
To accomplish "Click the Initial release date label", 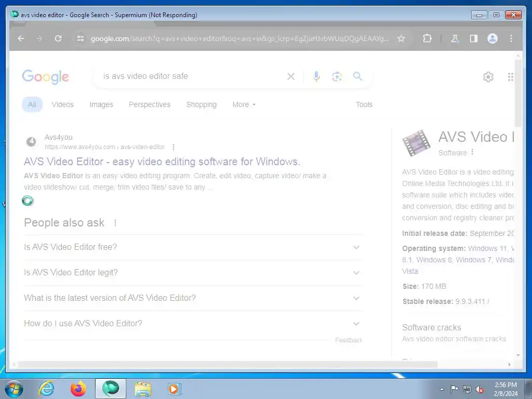I will (435, 233).
